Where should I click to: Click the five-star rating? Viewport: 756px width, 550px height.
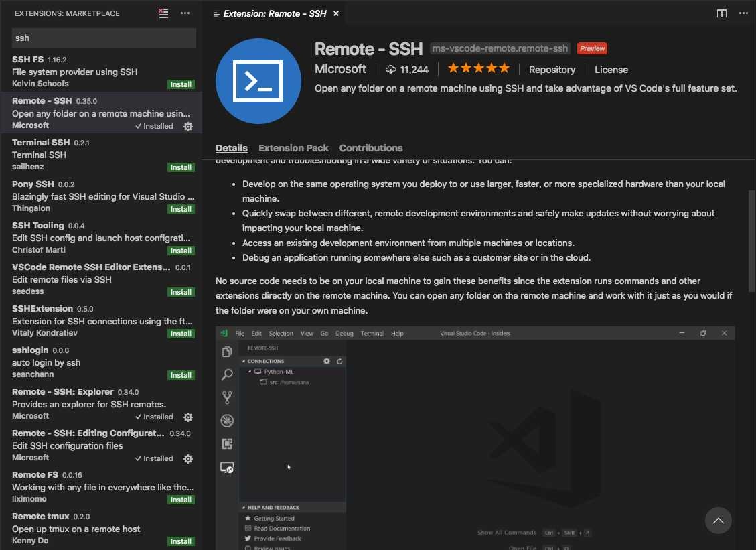pos(478,68)
